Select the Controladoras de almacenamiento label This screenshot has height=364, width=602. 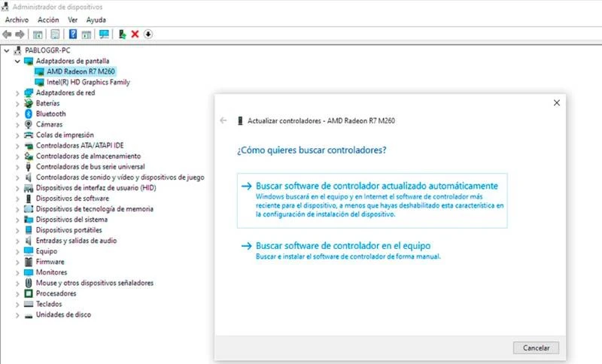pyautogui.click(x=88, y=156)
